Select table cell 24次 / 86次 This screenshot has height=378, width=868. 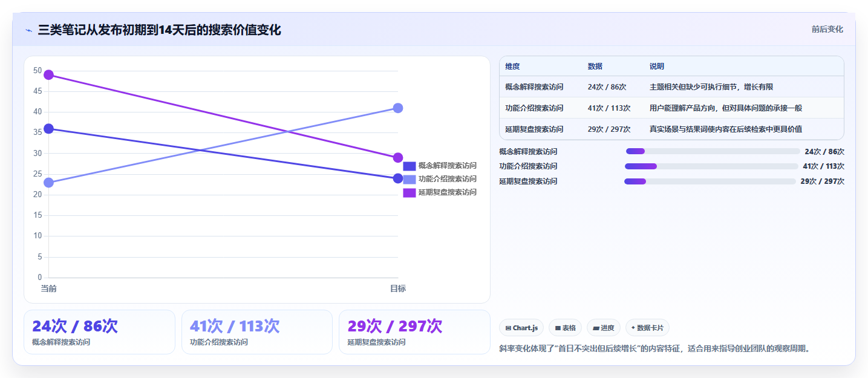(607, 87)
